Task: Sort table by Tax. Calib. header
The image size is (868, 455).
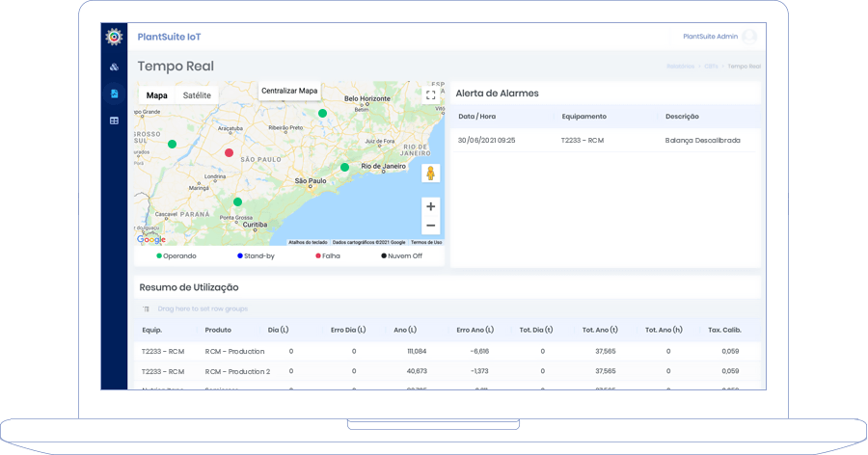Action: (724, 330)
